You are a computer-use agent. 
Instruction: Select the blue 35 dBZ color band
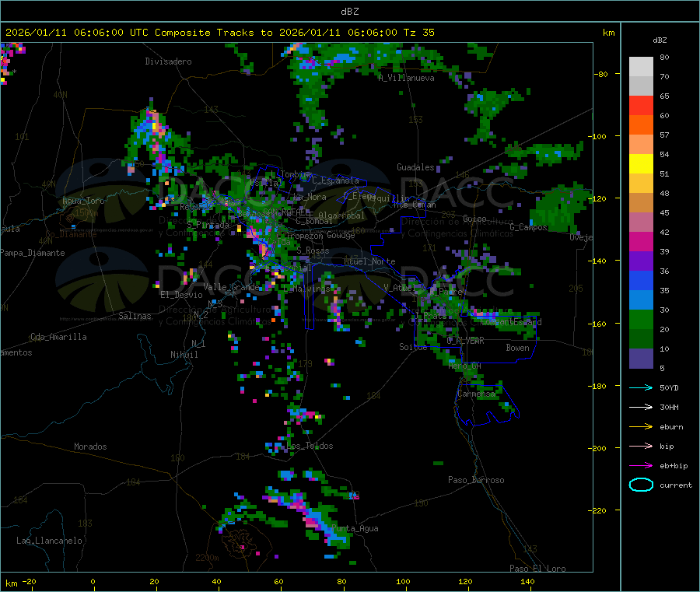641,280
